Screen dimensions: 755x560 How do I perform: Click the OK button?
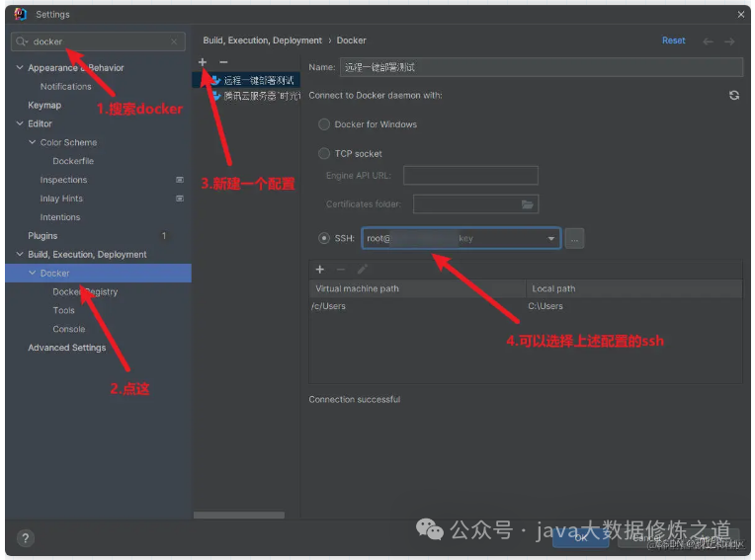(581, 538)
